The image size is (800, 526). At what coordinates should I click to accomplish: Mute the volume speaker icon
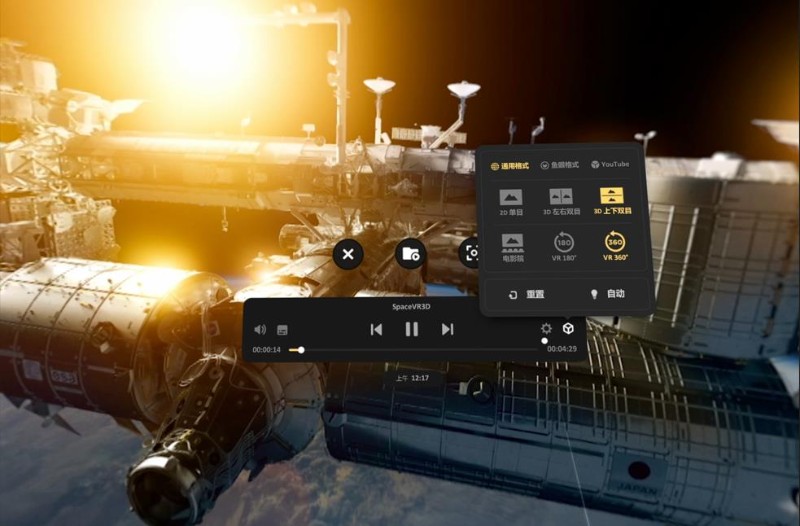coord(260,330)
